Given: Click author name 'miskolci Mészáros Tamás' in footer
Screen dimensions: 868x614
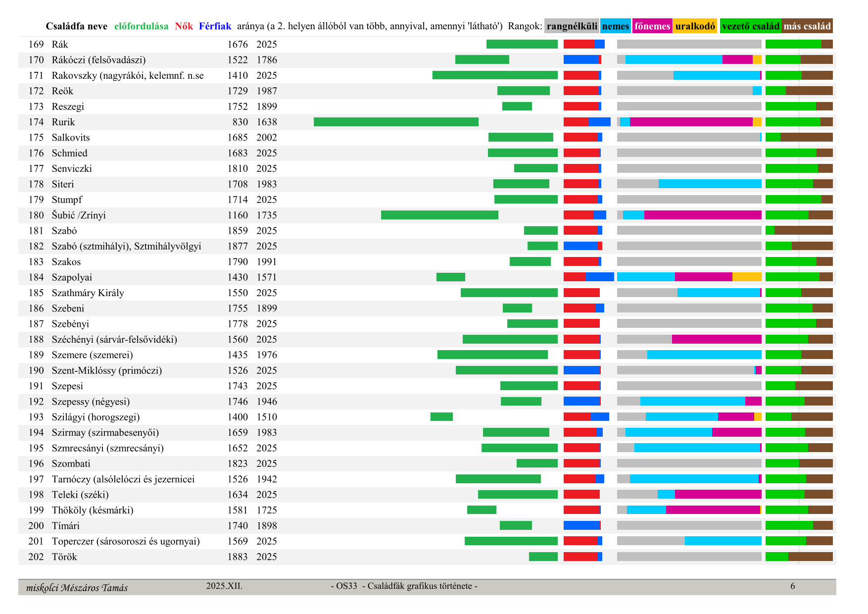Looking at the screenshot, I should point(77,588).
